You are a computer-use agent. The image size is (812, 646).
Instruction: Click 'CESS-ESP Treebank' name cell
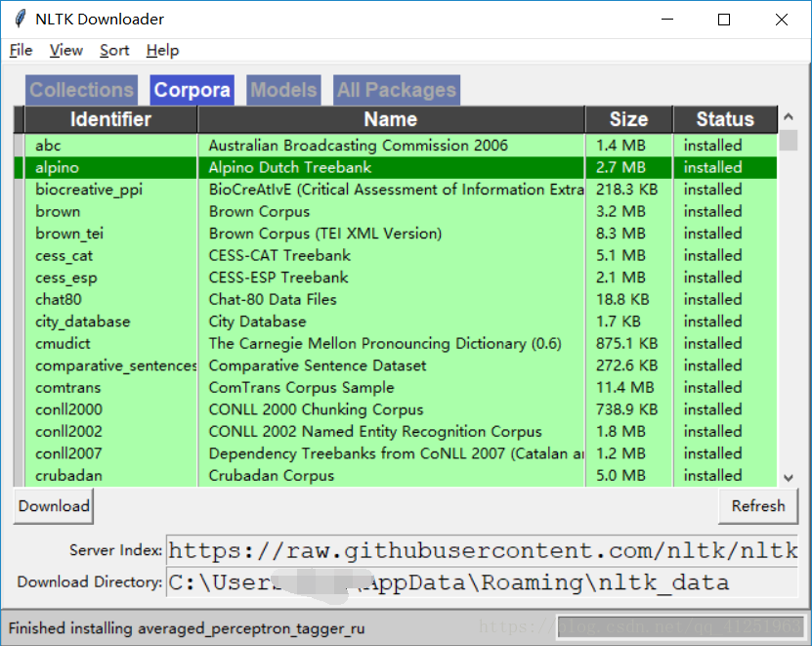point(278,278)
